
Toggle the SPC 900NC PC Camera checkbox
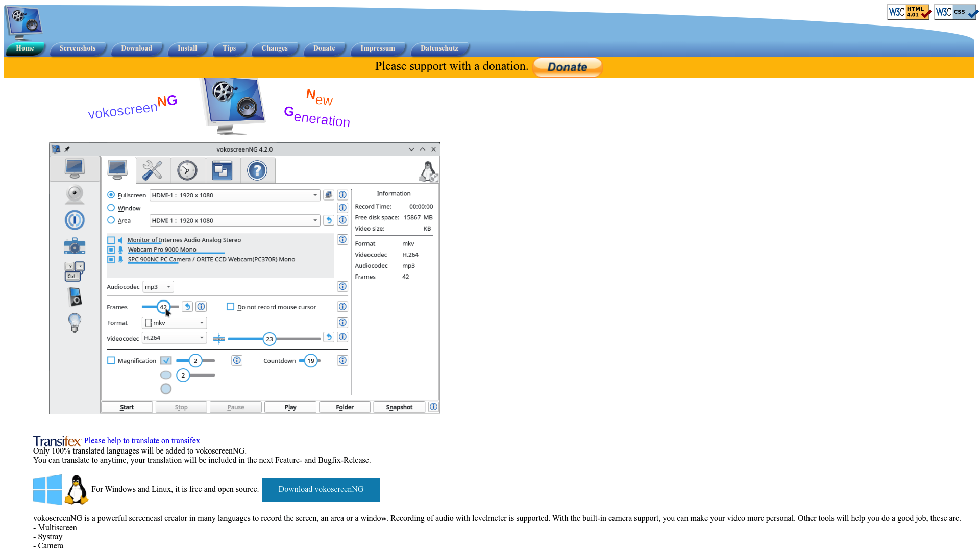pyautogui.click(x=111, y=260)
